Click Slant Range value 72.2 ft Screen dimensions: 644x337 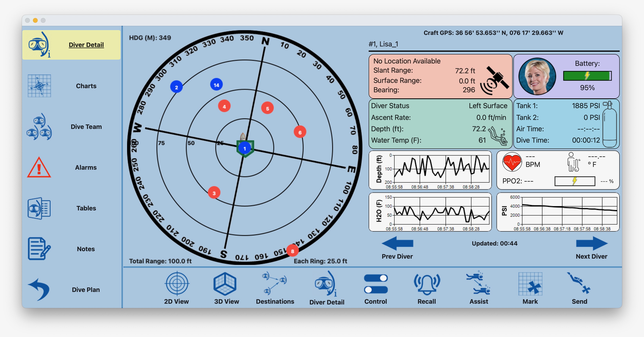pos(465,71)
